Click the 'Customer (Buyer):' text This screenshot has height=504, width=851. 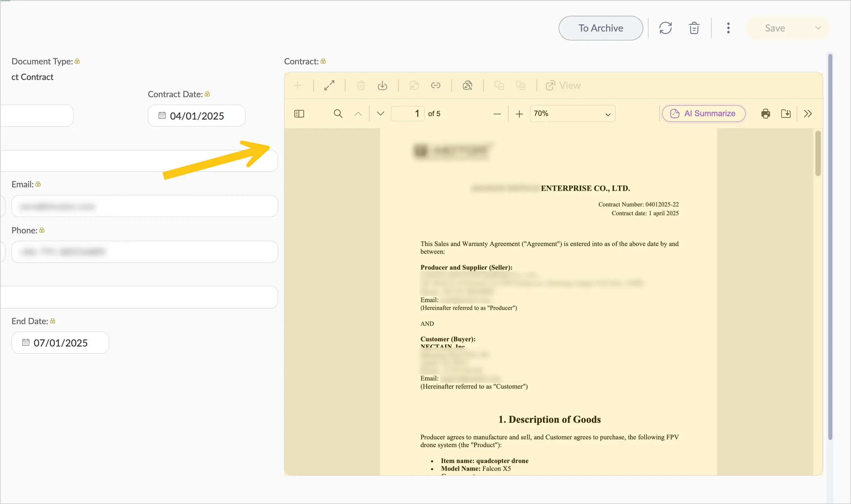coord(448,339)
